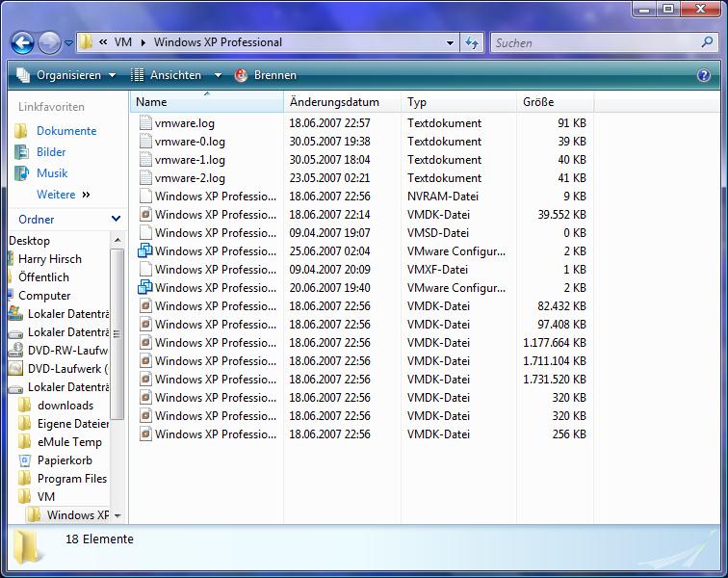Open Eigene Dateien folder in tree
This screenshot has width=728, height=578.
[x=73, y=423]
